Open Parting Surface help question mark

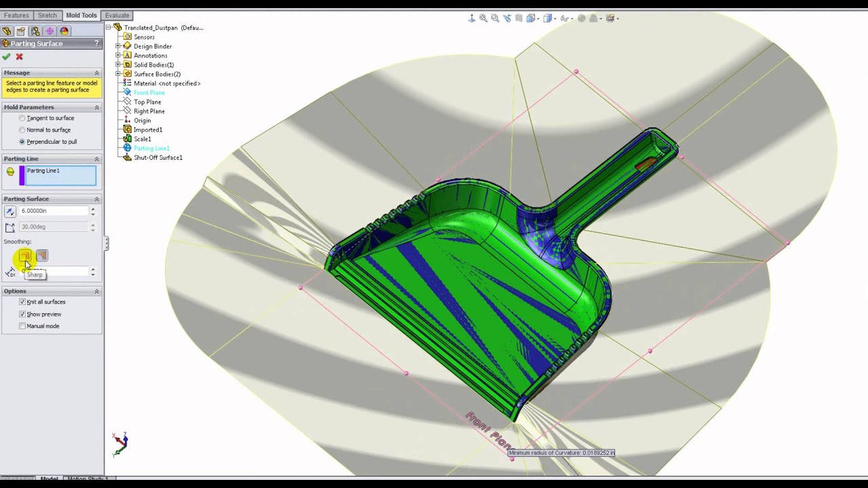coord(96,43)
